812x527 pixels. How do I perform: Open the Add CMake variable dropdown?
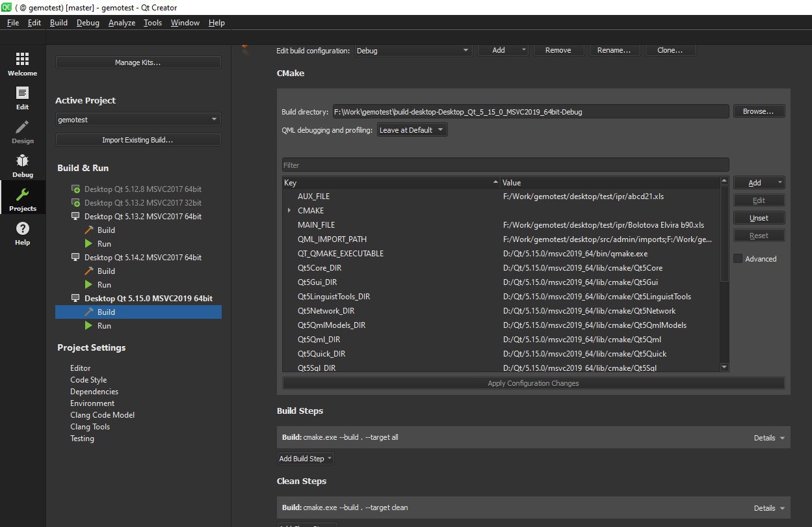pos(759,183)
